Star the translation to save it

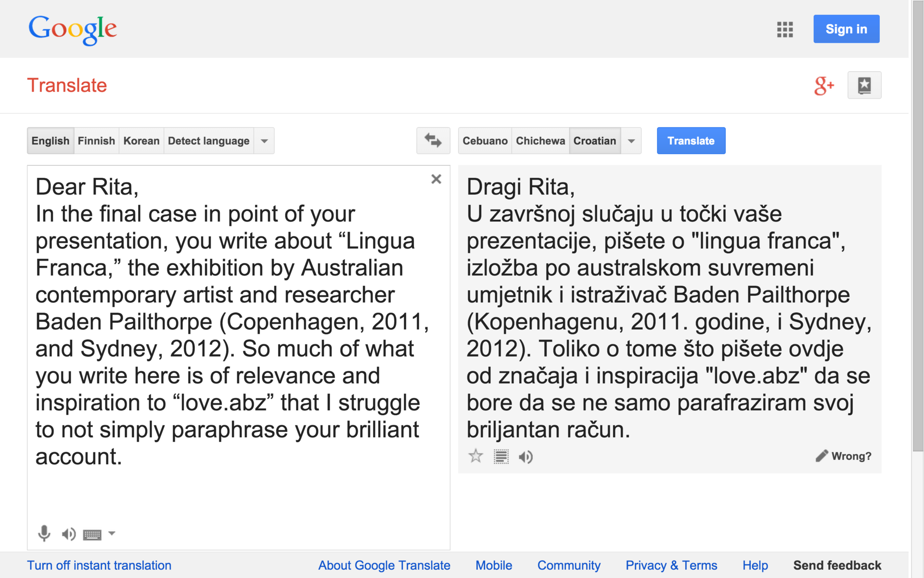coord(475,456)
